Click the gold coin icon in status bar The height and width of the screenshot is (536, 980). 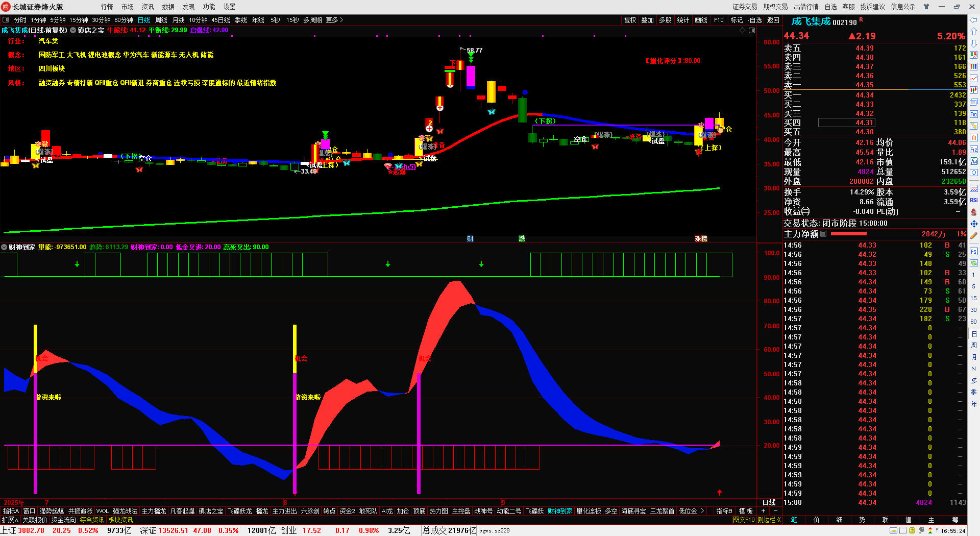pos(912,530)
